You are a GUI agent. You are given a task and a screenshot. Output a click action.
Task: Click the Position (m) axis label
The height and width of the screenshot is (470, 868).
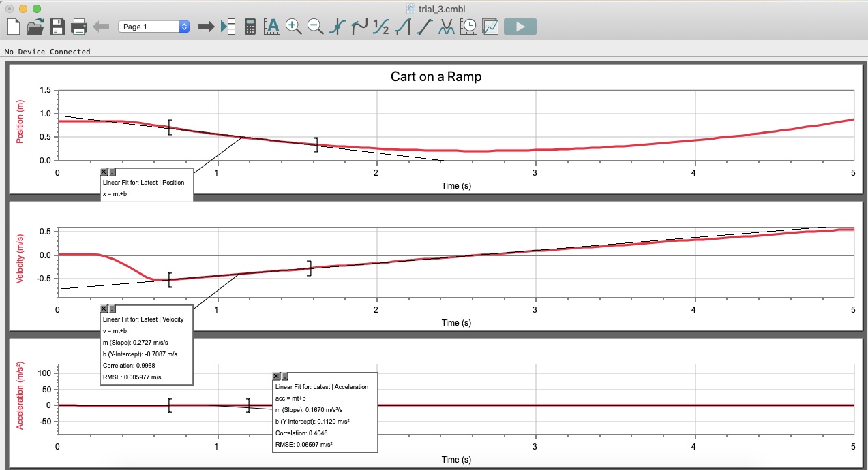click(20, 122)
